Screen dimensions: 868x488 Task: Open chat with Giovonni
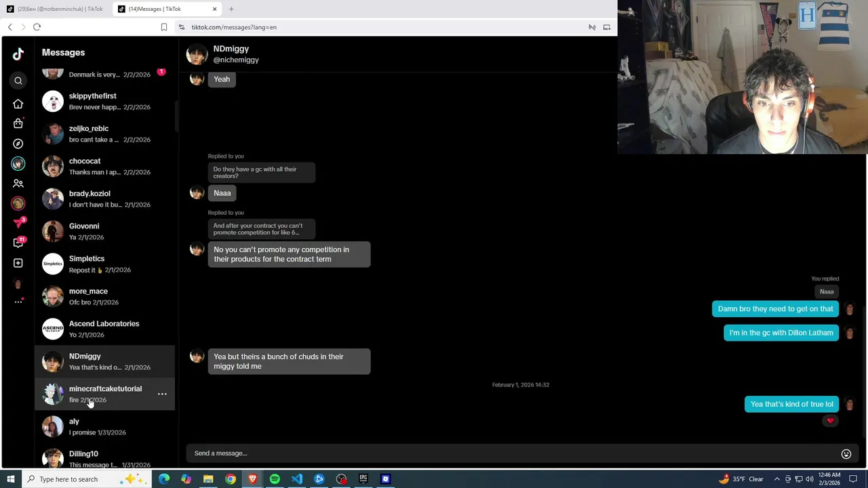105,232
